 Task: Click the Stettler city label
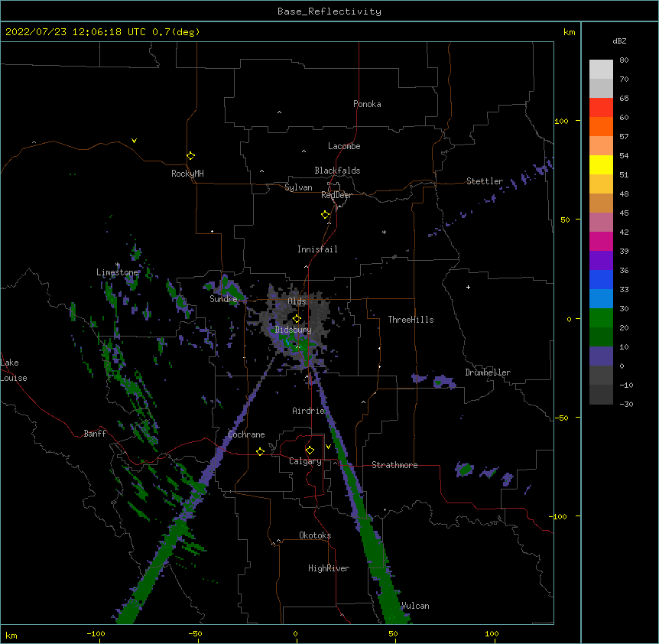485,181
